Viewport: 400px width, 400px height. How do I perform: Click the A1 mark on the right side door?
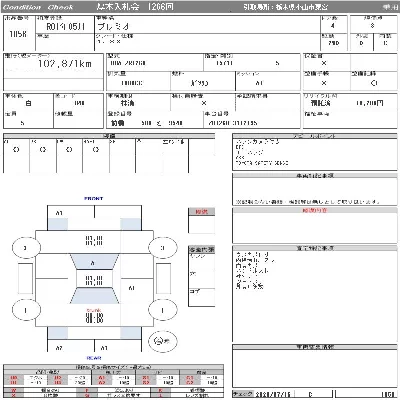(132, 288)
